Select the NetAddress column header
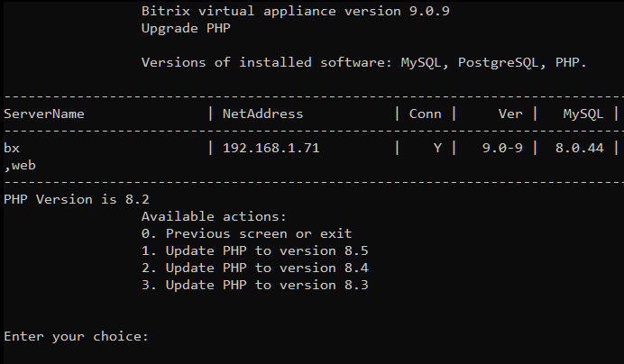The width and height of the screenshot is (624, 364). 262,114
